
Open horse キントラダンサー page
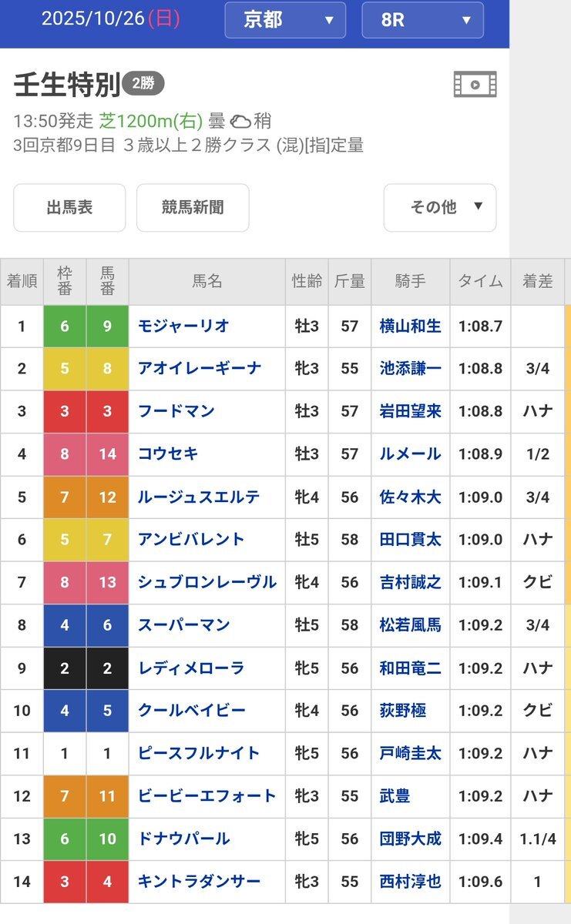pyautogui.click(x=200, y=882)
